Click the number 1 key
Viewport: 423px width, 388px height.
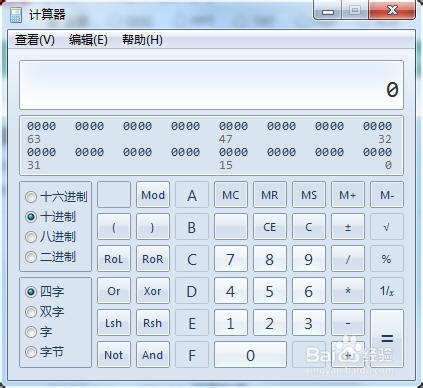tap(231, 323)
